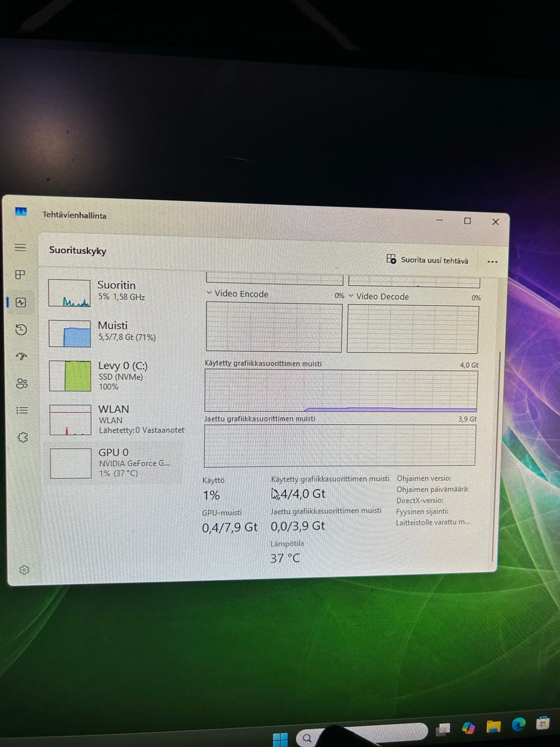Click the Laitteistolle varattu m... label
560x747 pixels.
[433, 522]
